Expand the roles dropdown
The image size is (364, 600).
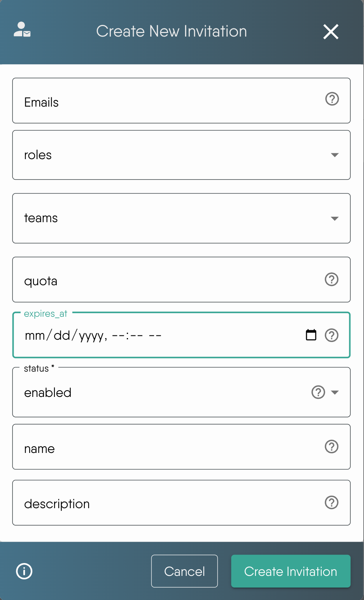[334, 155]
